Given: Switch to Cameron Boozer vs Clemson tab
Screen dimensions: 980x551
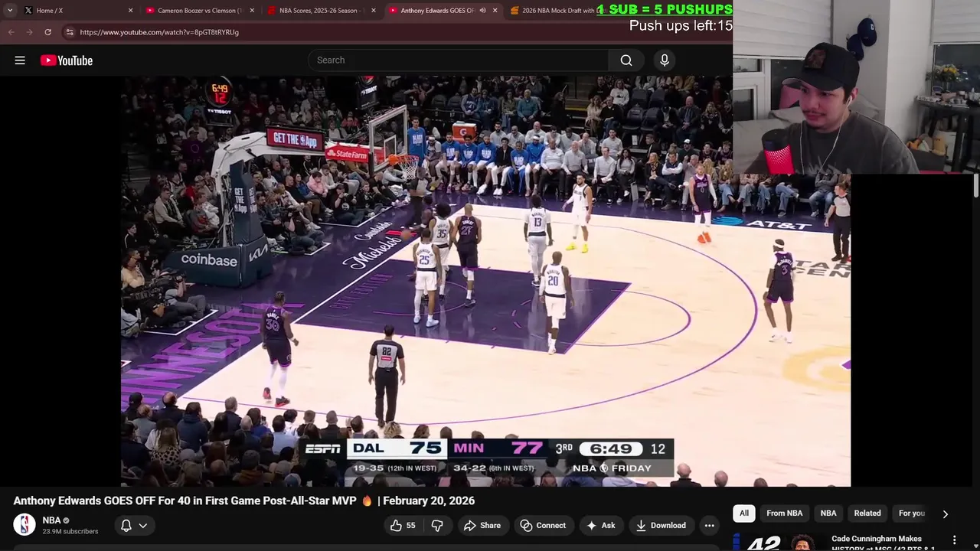Looking at the screenshot, I should point(199,10).
